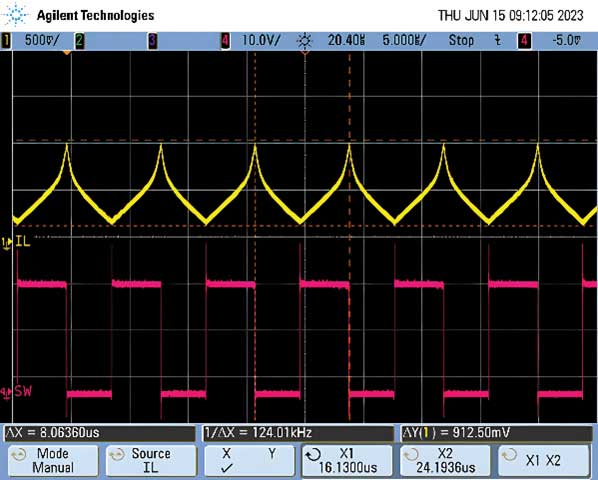Click the 5.000us/div timebase readout

(404, 40)
